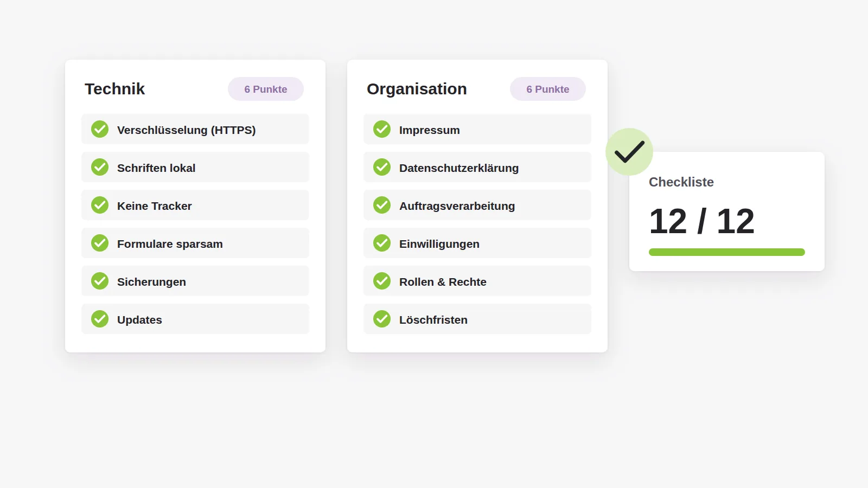868x488 pixels.
Task: Click the green checkmark beside Verschlüsselung (HTTPS)
Action: [100, 129]
